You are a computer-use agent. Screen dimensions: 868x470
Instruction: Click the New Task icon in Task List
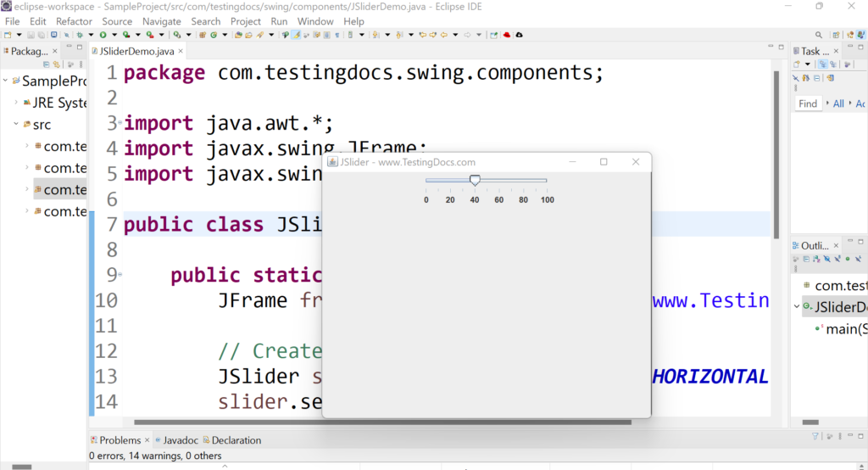(x=796, y=64)
